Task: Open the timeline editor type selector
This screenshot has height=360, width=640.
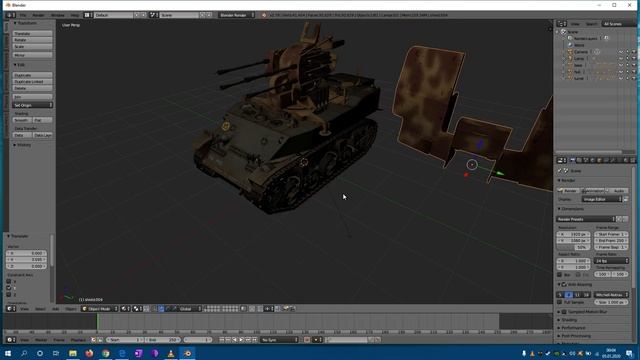Action: [x=11, y=340]
